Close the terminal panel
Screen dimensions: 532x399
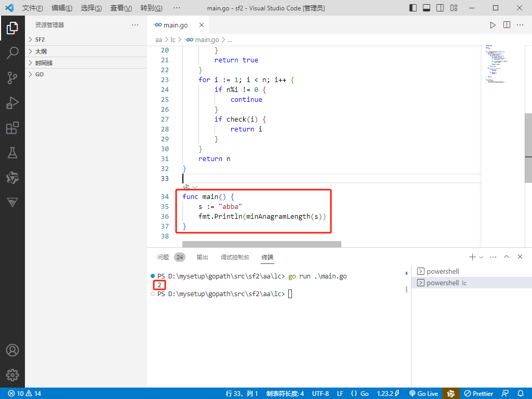[520, 257]
